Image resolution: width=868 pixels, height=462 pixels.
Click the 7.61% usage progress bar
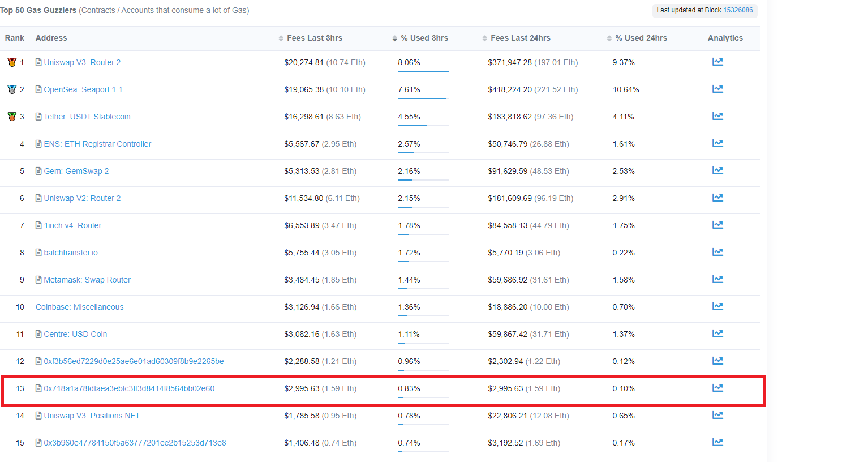coord(423,99)
